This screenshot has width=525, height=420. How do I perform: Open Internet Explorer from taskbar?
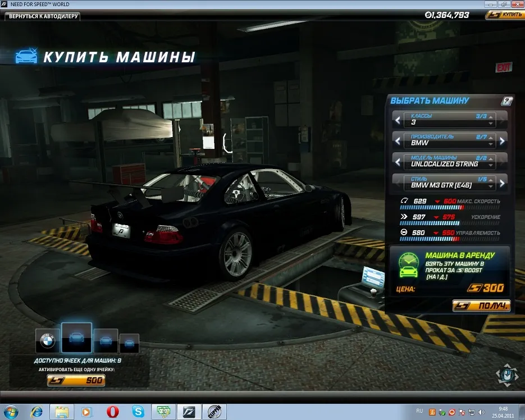[36, 412]
